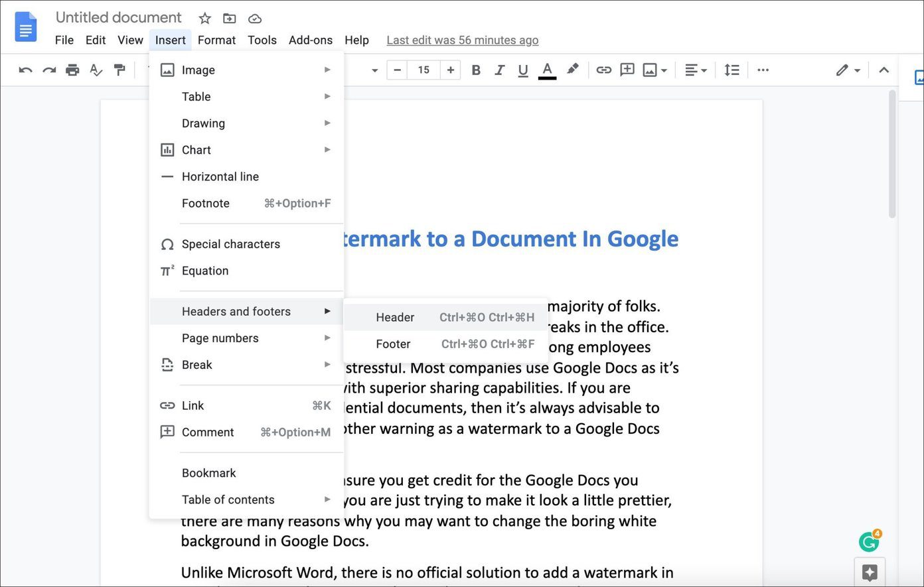Click the document vertical scrollbar
The width and height of the screenshot is (924, 587).
(892, 154)
